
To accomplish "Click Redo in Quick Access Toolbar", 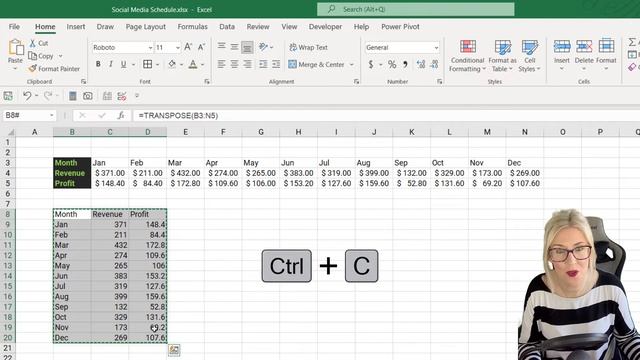I will (x=48, y=96).
